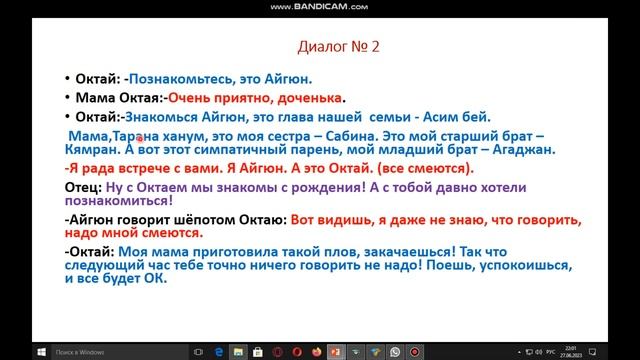Click the words "младший брат – Агаджан"
Viewport: 640px width, 360px height.
[467, 149]
